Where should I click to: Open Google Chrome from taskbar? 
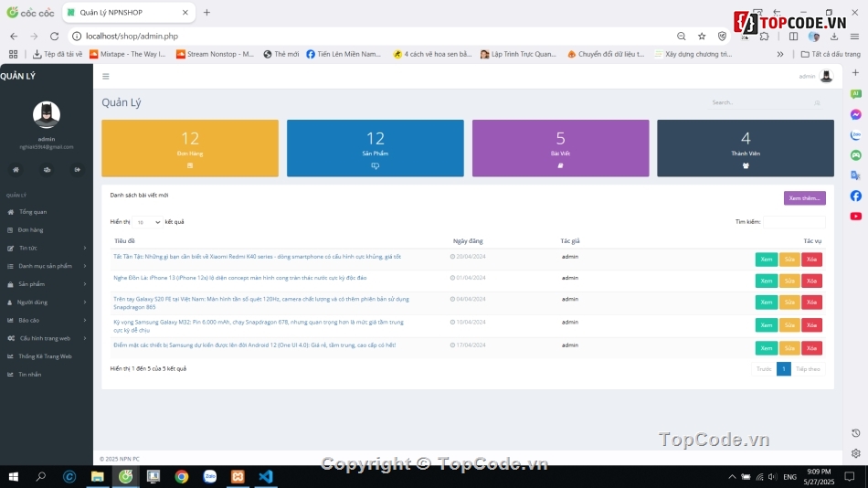182,476
